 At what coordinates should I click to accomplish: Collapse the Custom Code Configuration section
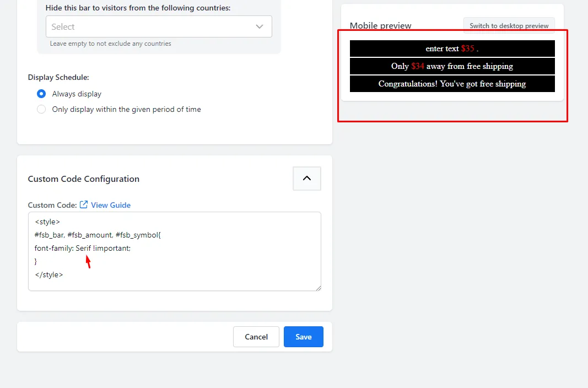tap(307, 179)
